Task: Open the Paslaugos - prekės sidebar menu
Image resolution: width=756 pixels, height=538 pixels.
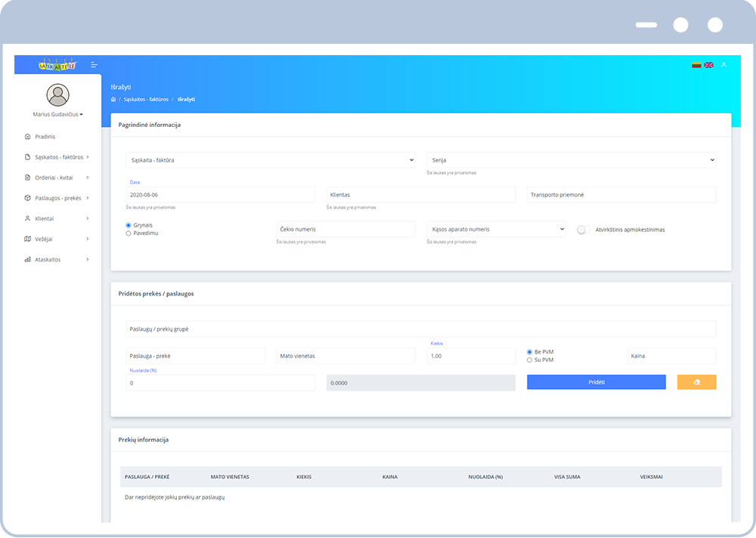Action: (x=57, y=198)
